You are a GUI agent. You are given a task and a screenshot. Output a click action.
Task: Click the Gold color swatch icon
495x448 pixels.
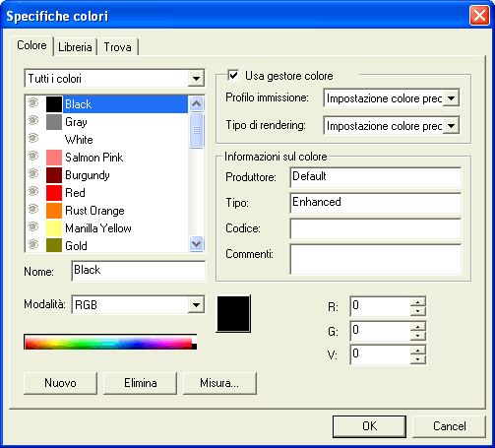pyautogui.click(x=54, y=245)
